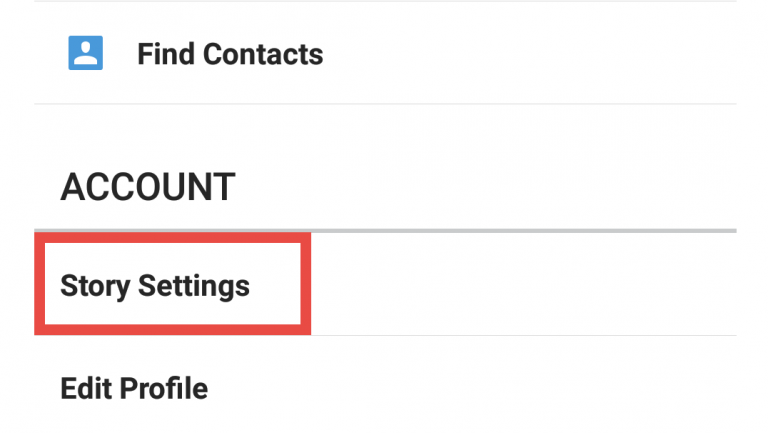Click the blue square contacts icon
The image size is (768, 433).
(86, 53)
